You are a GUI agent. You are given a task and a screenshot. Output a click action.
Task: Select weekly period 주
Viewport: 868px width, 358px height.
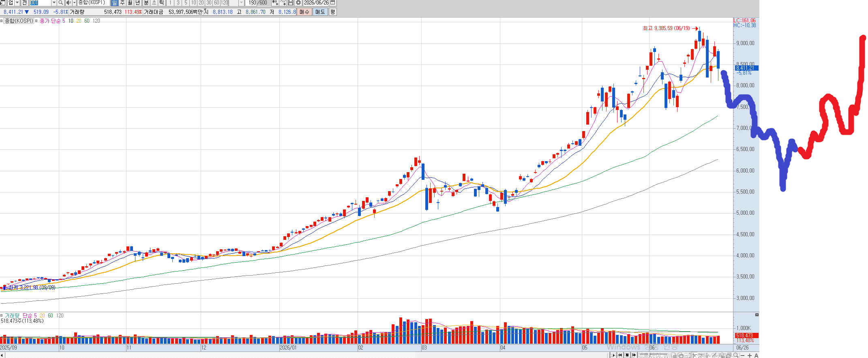coord(122,3)
